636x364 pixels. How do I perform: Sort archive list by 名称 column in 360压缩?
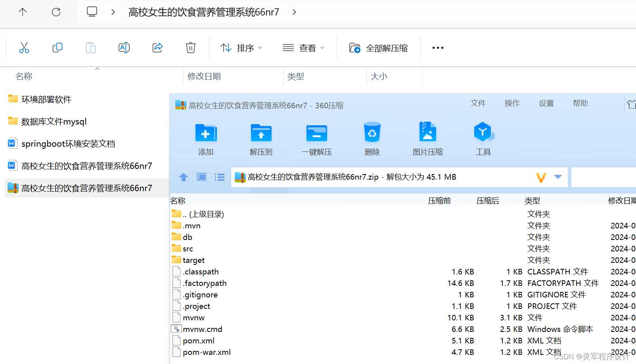(178, 201)
